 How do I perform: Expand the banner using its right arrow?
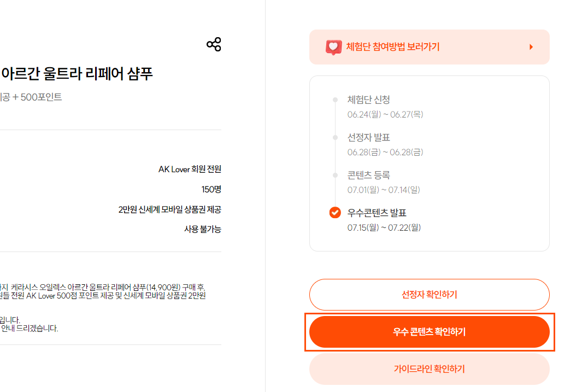531,47
